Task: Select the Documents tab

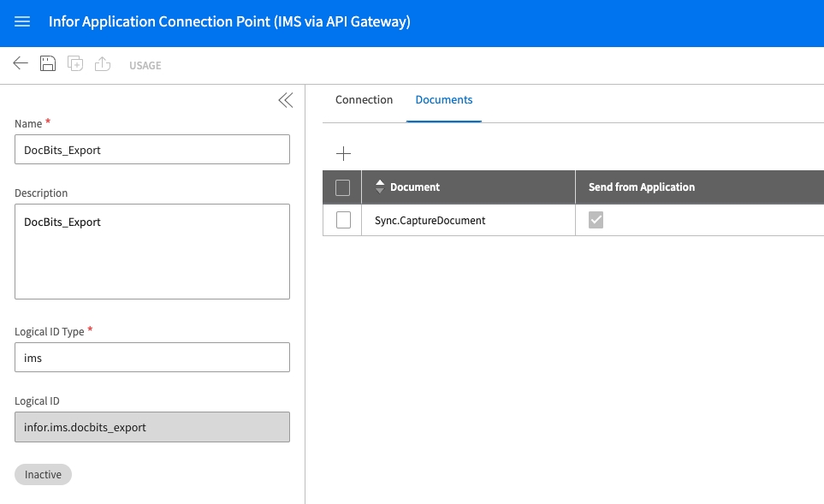Action: (443, 100)
